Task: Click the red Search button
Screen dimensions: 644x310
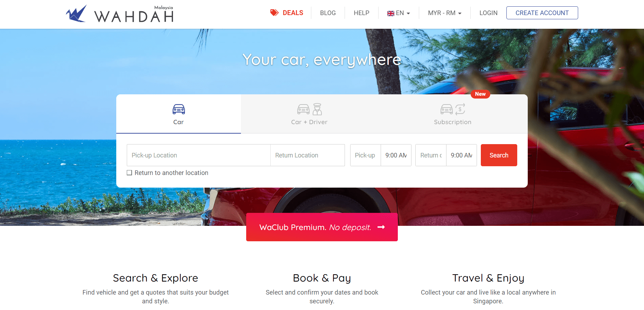Action: click(x=499, y=155)
